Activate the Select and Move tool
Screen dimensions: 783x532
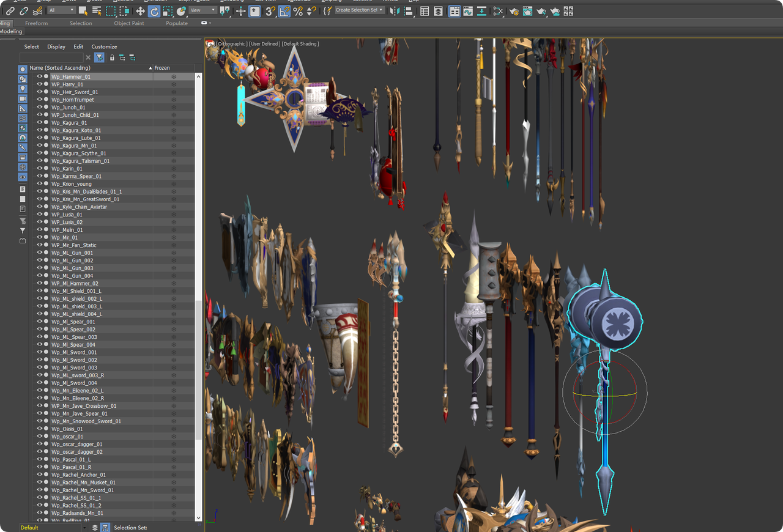(141, 11)
